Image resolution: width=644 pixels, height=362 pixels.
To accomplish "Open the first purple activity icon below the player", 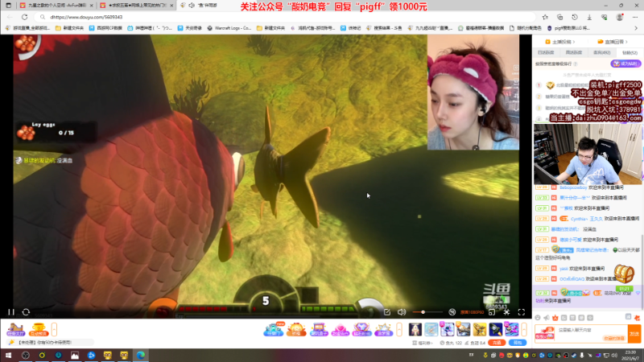I will 15,329.
